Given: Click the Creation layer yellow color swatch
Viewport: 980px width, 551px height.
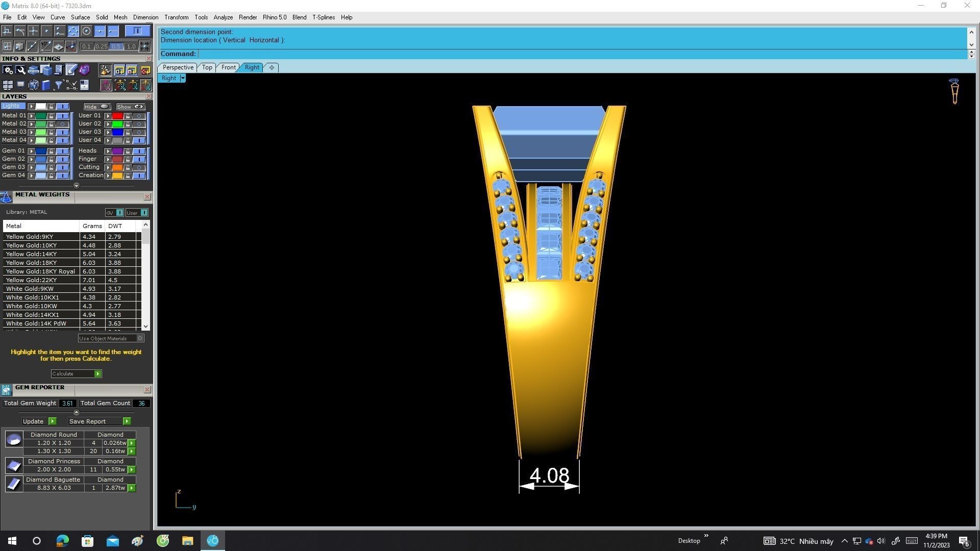Looking at the screenshot, I should tap(117, 176).
